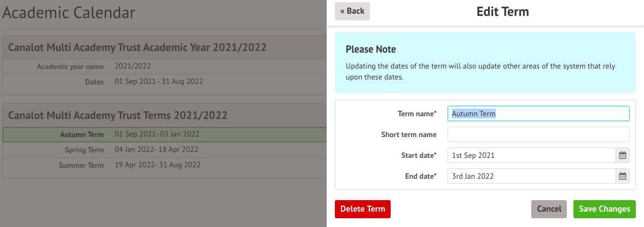Click the Start date text field
644x227 pixels.
click(531, 155)
